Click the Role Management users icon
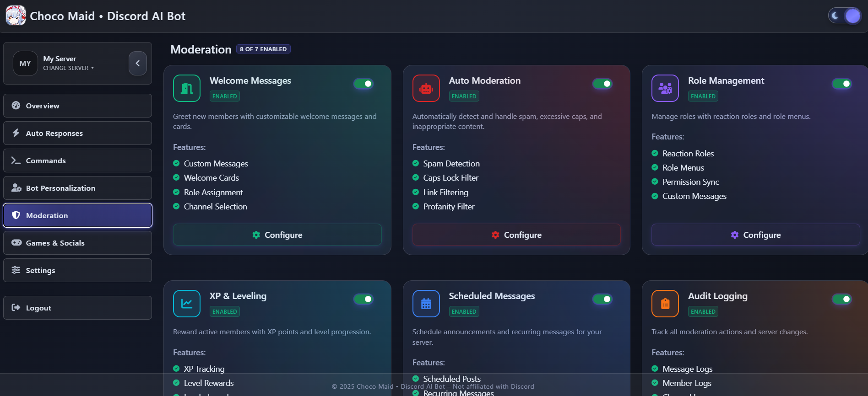This screenshot has width=868, height=396. [665, 88]
